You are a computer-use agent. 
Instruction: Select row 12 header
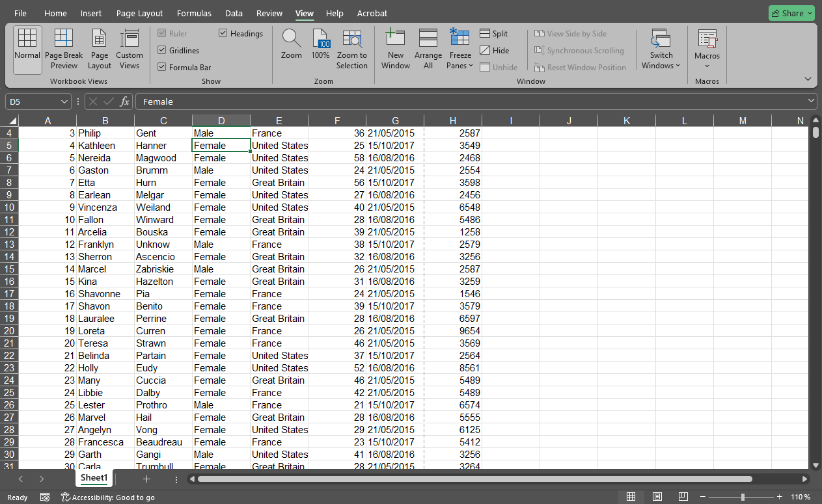point(9,232)
